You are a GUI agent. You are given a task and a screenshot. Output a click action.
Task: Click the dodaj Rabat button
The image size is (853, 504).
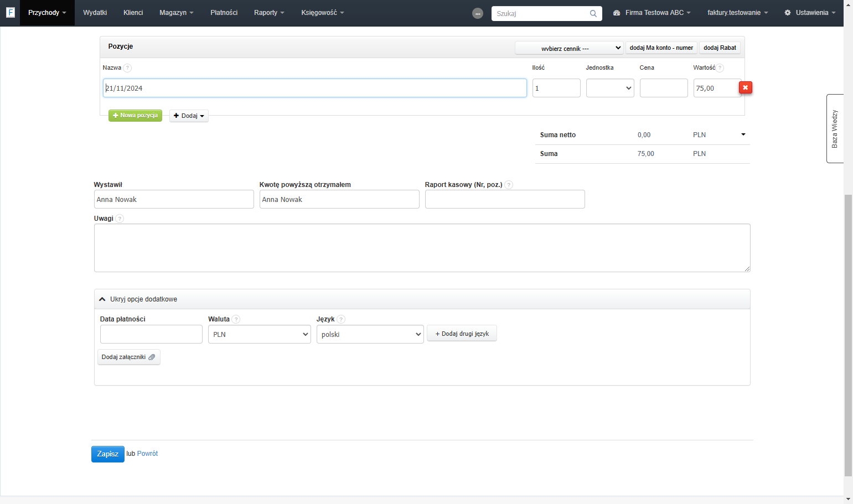(720, 48)
